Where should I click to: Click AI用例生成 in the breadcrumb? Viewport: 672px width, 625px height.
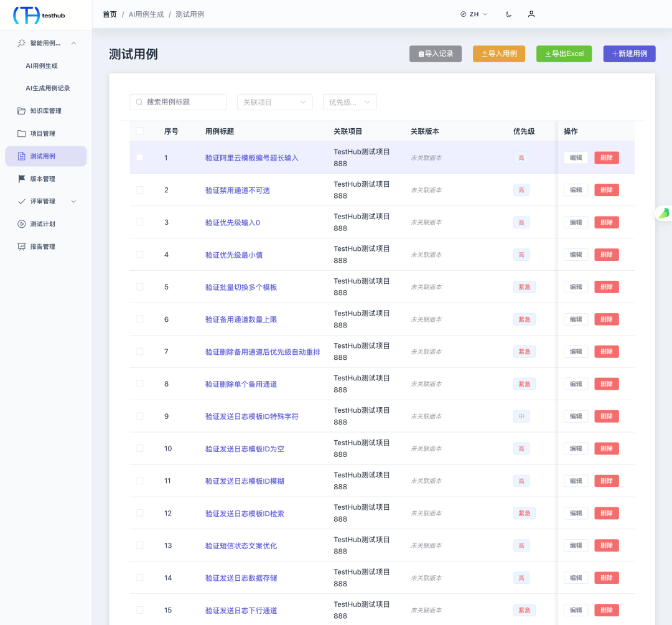146,14
